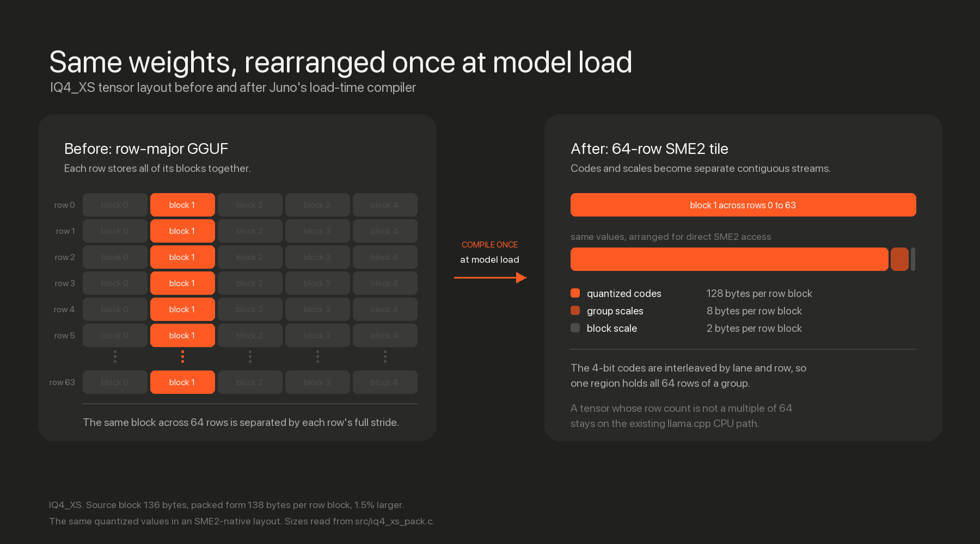
Task: Click the 'row 4' row label
Action: [x=64, y=310]
